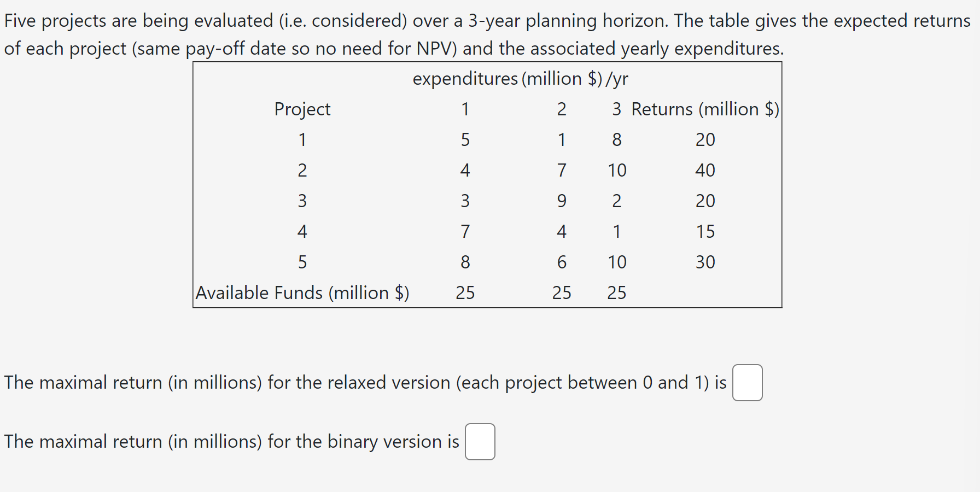Image resolution: width=980 pixels, height=492 pixels.
Task: Select the table header 'expenditures (million $) /yr'
Action: pos(520,79)
